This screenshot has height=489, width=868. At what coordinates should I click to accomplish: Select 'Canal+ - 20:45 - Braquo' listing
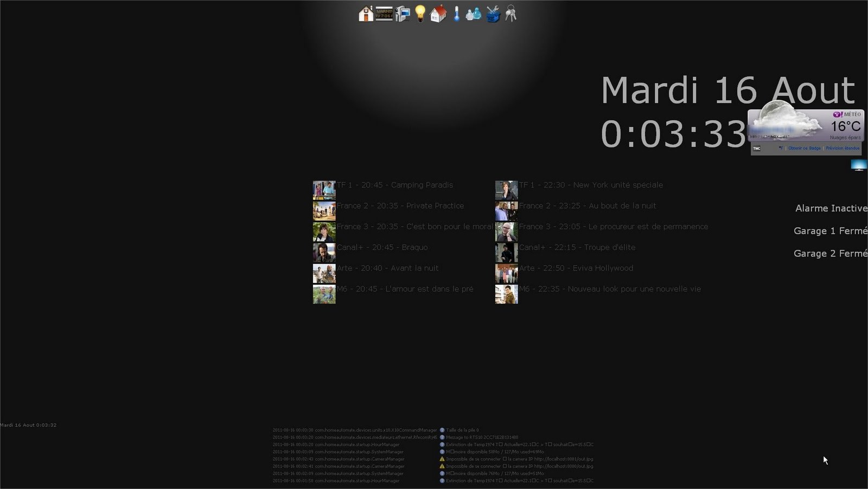point(382,247)
